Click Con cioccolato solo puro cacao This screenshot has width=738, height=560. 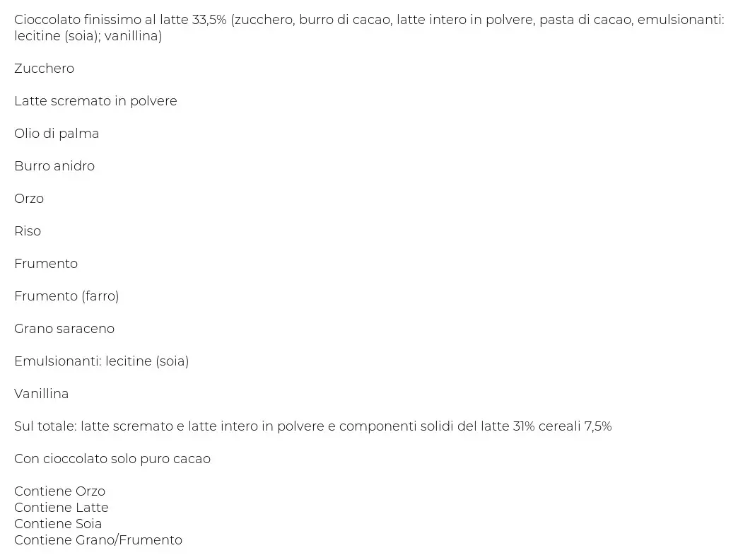pos(112,458)
